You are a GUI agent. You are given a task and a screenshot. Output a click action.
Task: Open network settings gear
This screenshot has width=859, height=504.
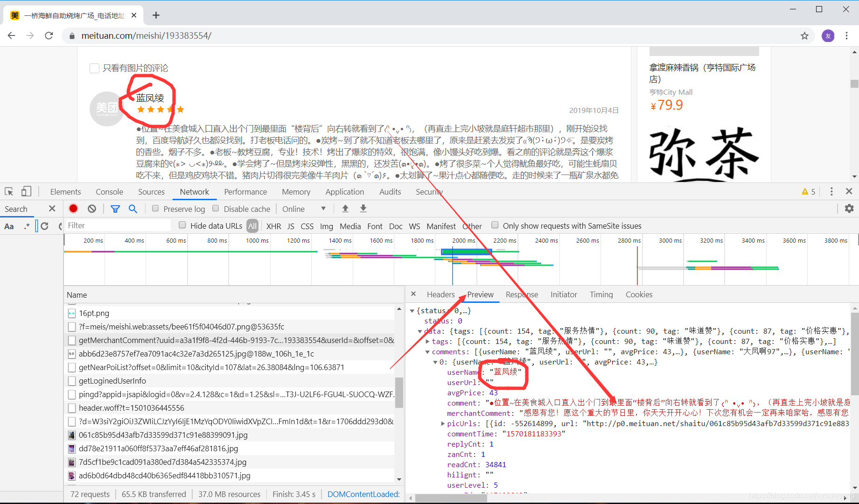click(849, 209)
